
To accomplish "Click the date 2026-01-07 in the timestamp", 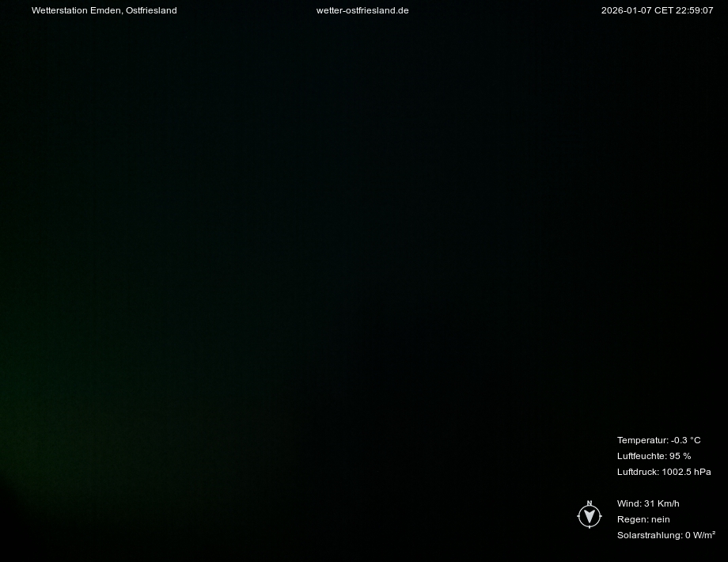I will tap(626, 10).
